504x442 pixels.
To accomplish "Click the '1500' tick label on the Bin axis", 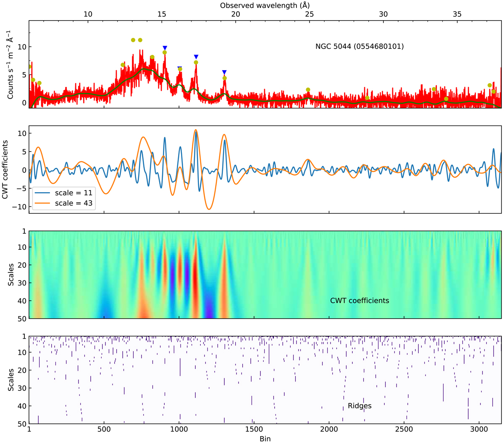I will click(x=254, y=430).
